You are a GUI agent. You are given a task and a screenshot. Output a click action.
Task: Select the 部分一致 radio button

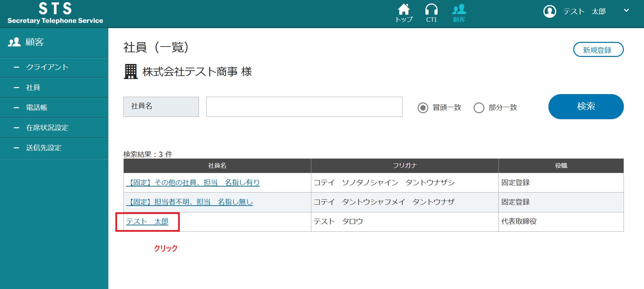click(x=479, y=108)
